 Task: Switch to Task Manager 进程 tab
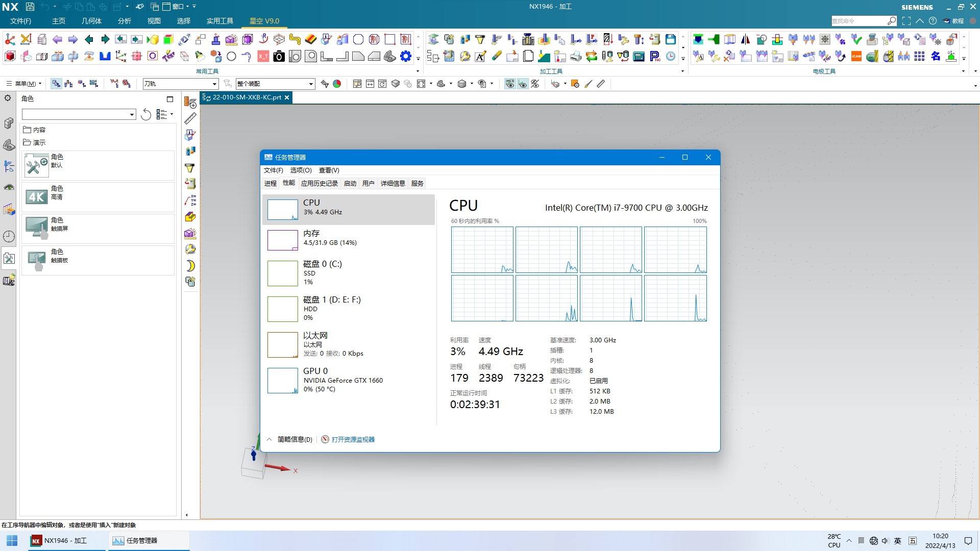(x=271, y=184)
